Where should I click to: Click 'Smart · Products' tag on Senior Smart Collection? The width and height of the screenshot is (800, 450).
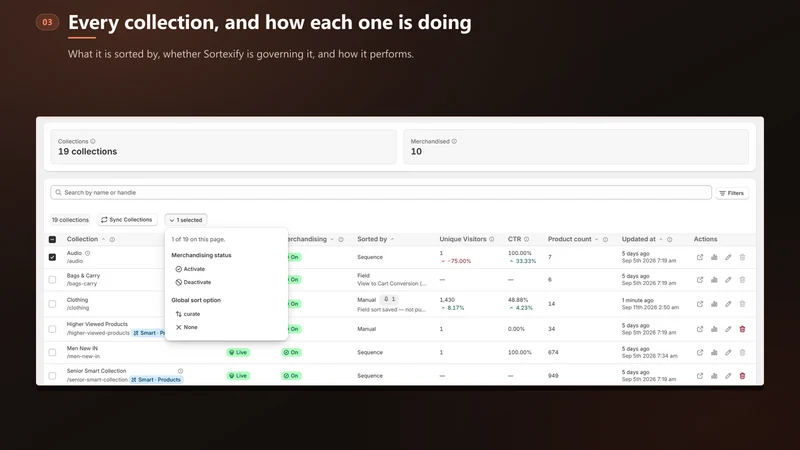pyautogui.click(x=156, y=380)
